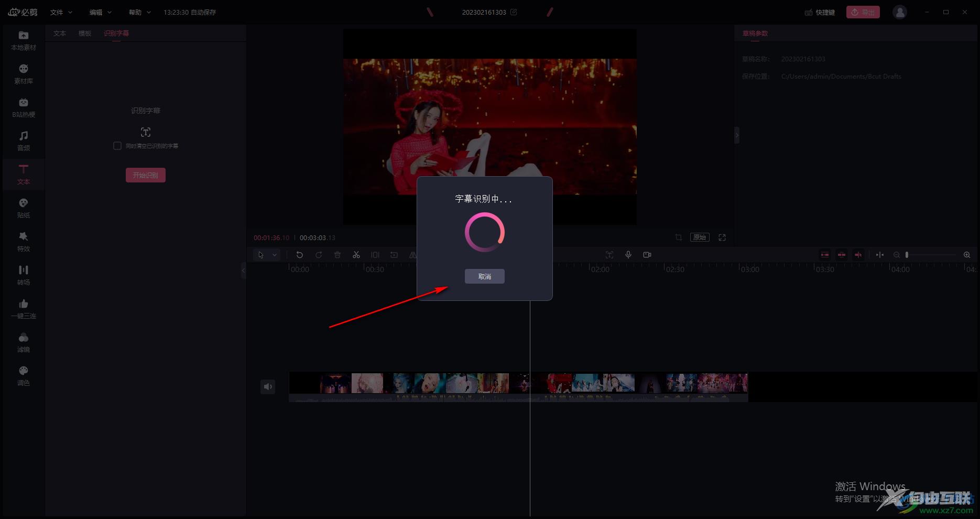Split clip with scissors icon

(x=356, y=255)
